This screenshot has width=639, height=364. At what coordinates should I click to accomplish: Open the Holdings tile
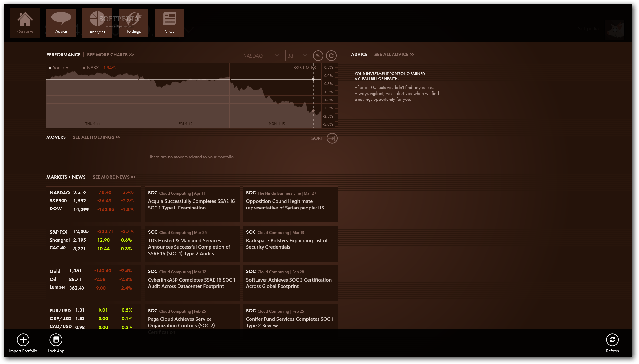(x=133, y=23)
